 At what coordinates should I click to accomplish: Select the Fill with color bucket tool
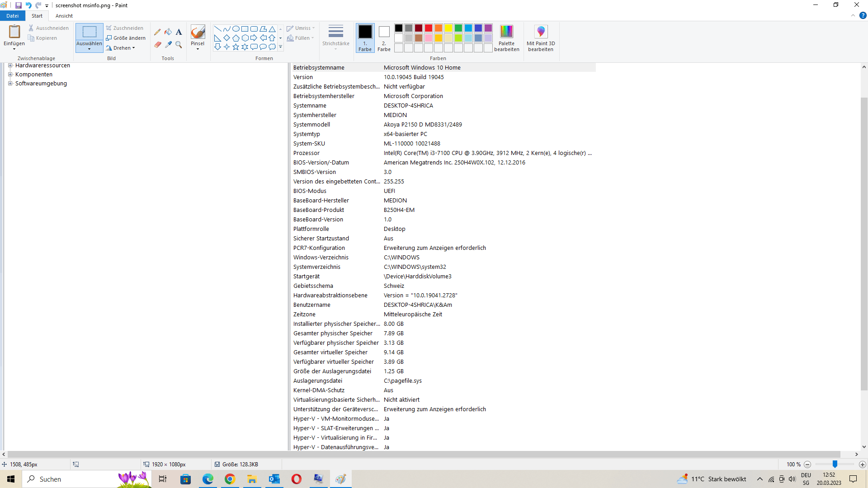(x=168, y=32)
